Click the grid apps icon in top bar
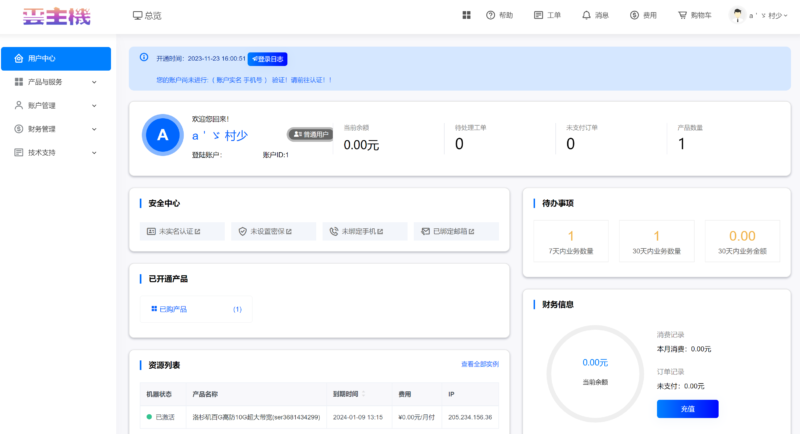The image size is (800, 434). coord(467,16)
